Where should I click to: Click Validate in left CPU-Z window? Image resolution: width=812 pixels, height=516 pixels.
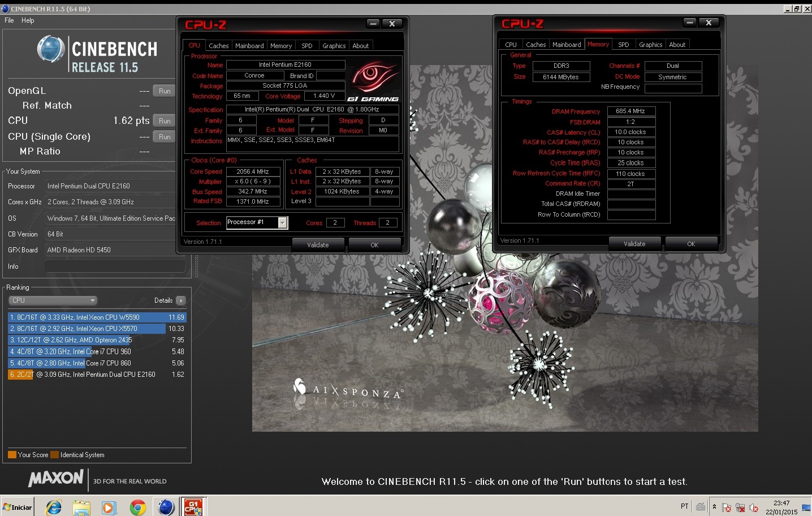(318, 245)
